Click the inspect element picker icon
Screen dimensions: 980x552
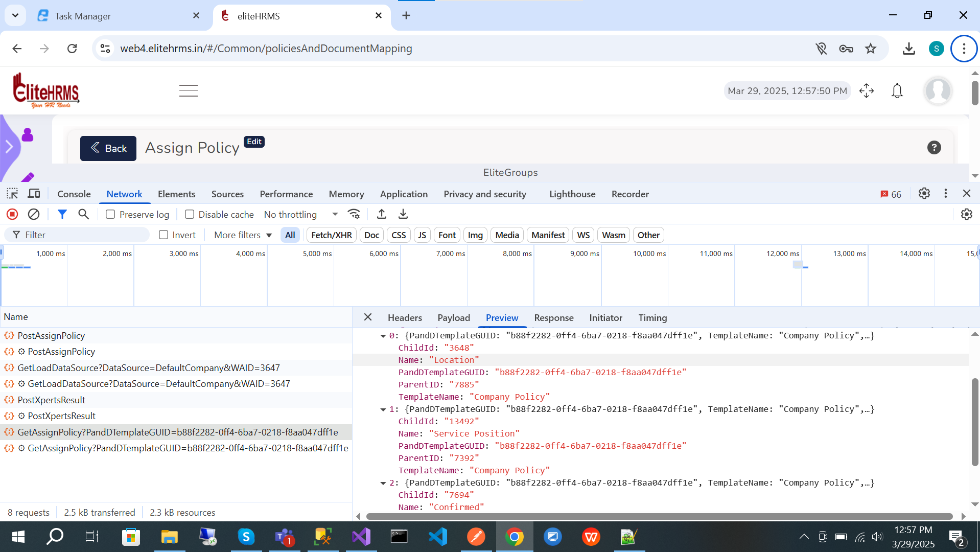click(12, 194)
